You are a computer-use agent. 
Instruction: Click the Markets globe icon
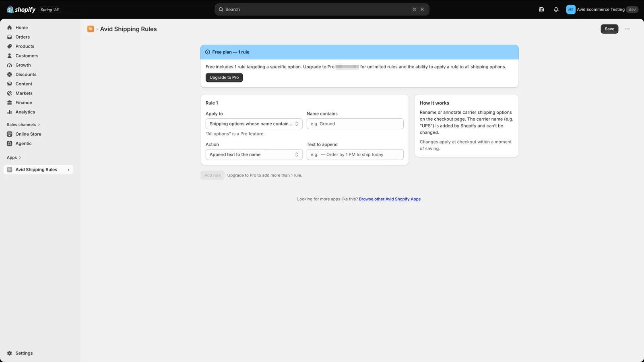10,93
